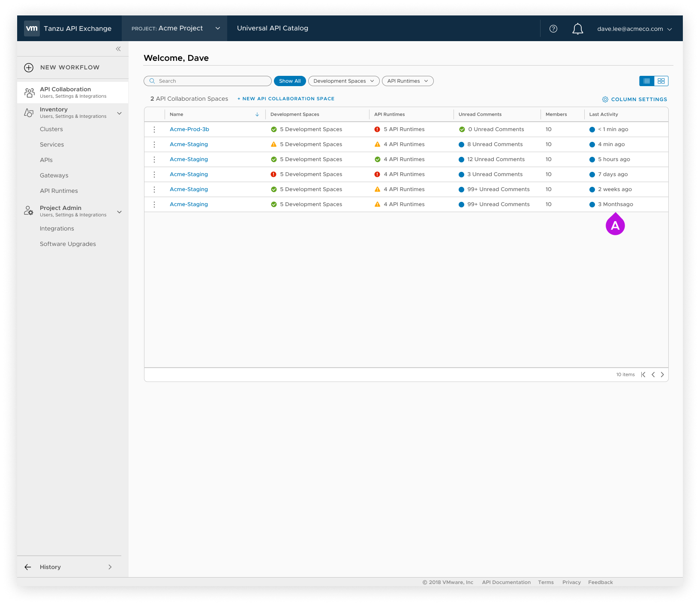Click the Show All filter button
Viewport: 700px width, 605px height.
click(290, 81)
